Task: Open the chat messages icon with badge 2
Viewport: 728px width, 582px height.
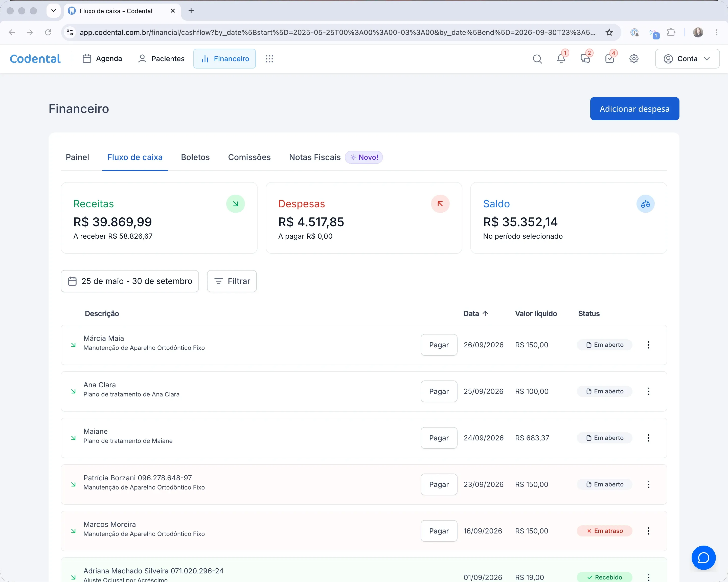Action: click(585, 59)
